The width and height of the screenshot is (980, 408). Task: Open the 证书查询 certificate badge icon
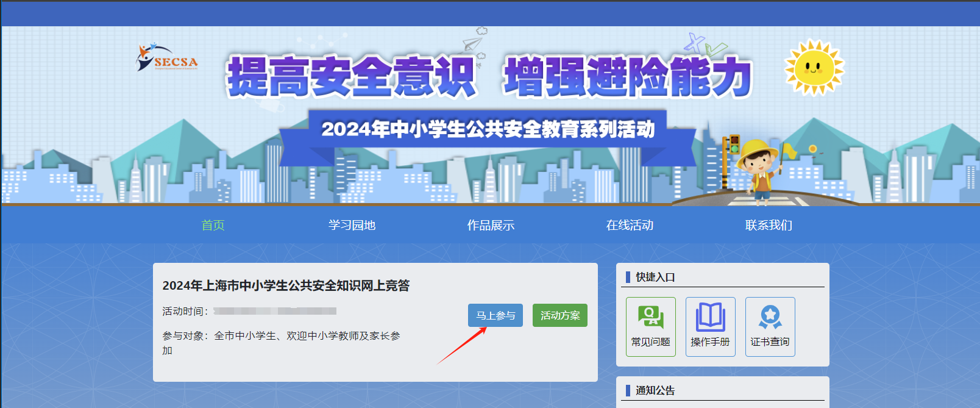click(770, 327)
